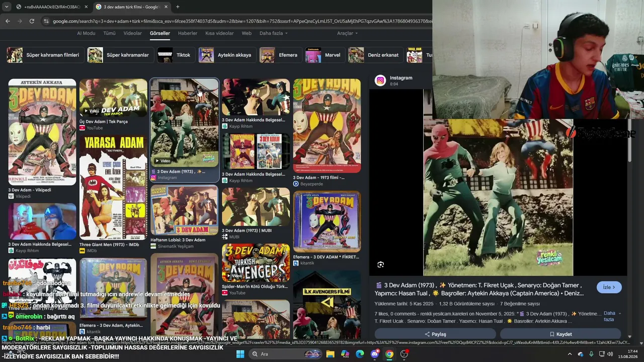Screen dimensions: 644x362
Task: Open the Instagram source link under selected image
Action: point(167,177)
